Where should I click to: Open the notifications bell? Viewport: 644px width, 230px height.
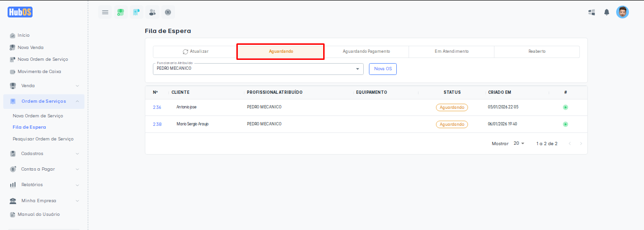(607, 12)
